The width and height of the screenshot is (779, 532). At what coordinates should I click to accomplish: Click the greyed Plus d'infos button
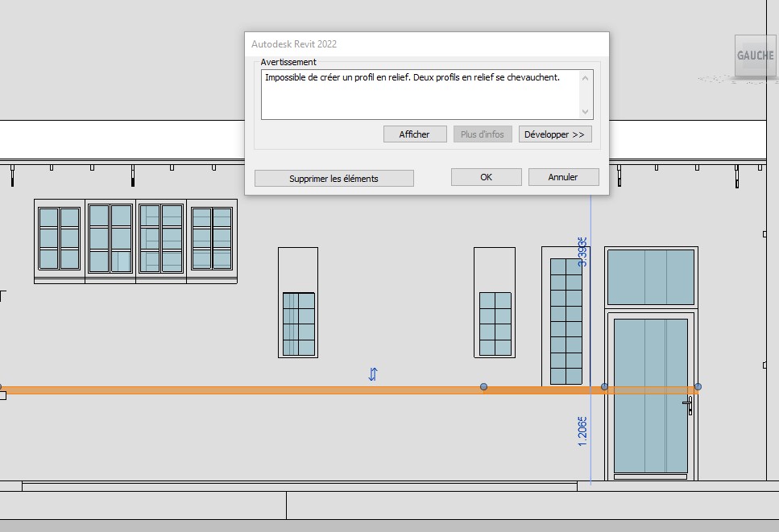coord(482,134)
